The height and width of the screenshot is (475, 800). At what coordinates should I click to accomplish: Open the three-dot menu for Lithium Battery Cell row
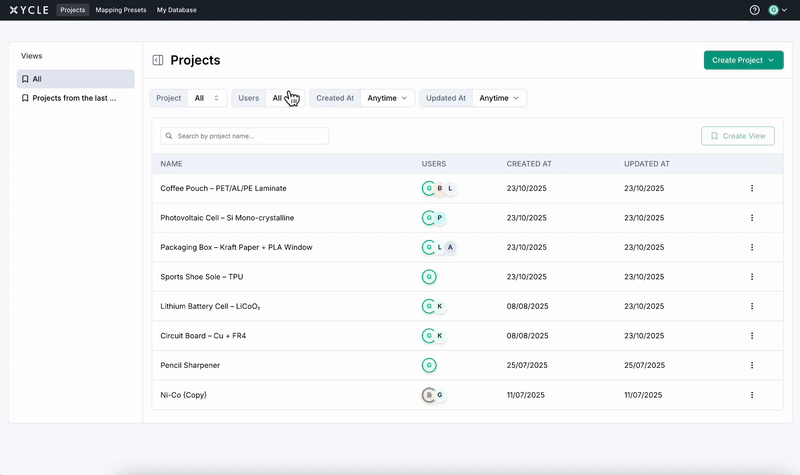pos(752,306)
